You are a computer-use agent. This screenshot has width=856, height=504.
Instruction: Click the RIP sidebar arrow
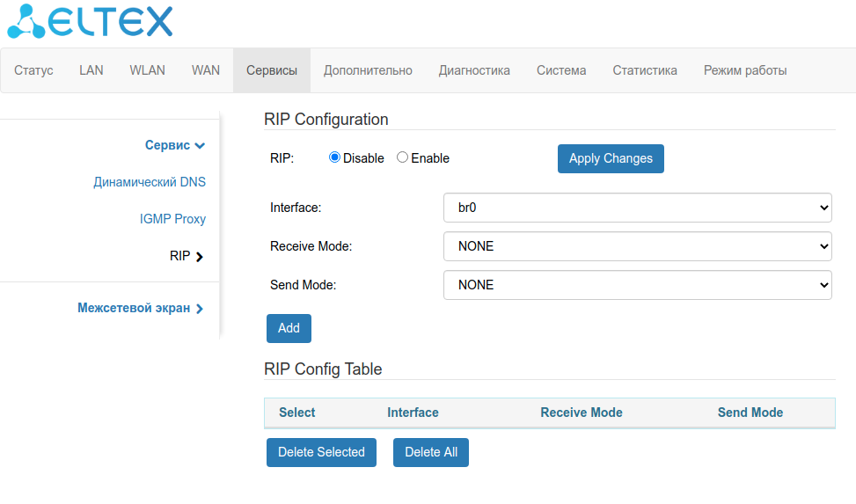(x=200, y=257)
